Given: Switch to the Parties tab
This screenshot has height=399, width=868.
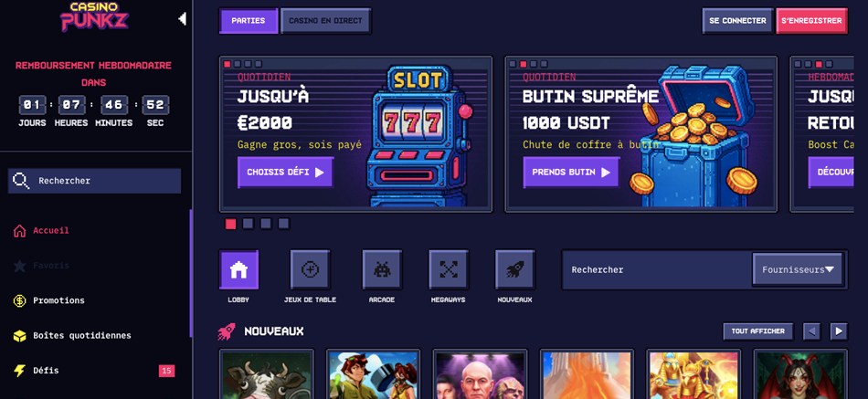Looking at the screenshot, I should coord(249,21).
